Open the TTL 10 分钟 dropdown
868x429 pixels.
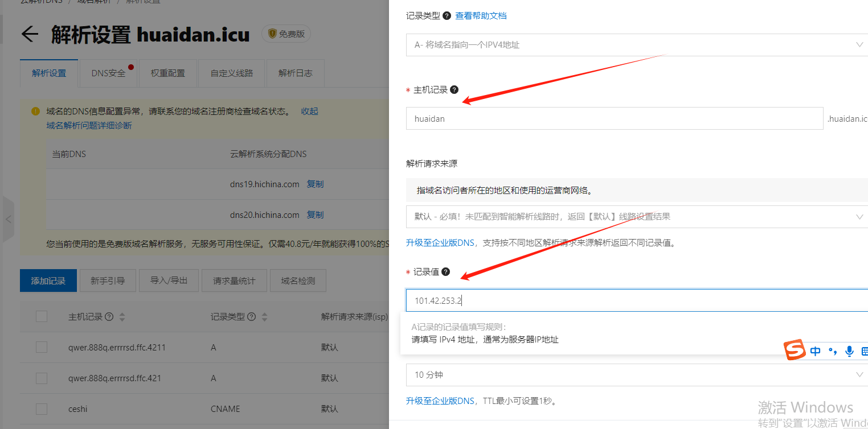tap(637, 375)
